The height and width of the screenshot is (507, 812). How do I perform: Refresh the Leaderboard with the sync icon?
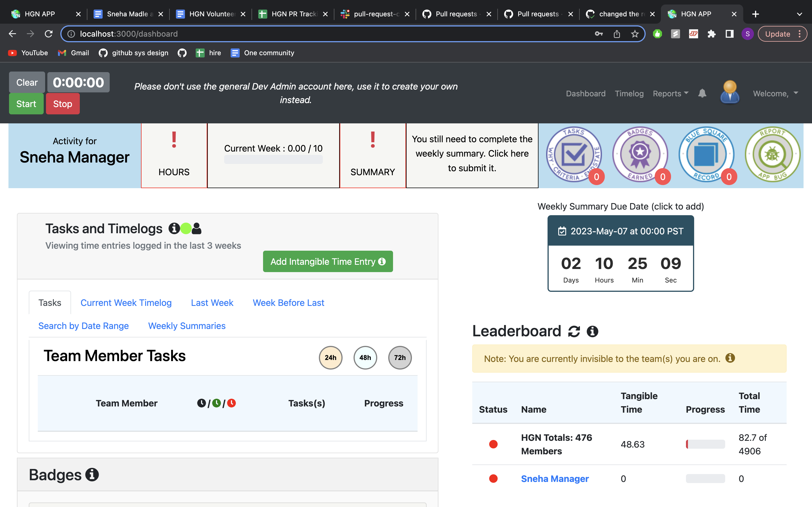point(574,331)
